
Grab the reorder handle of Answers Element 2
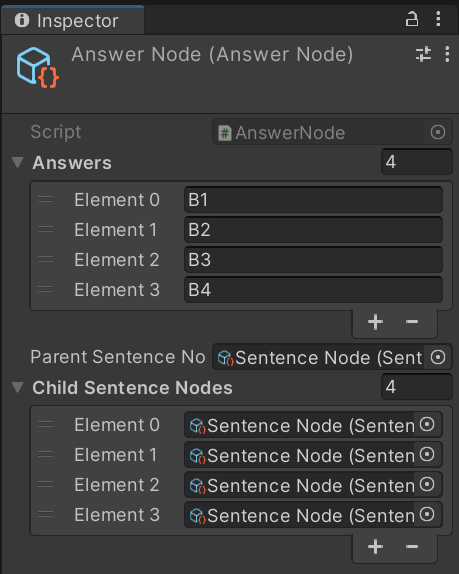pyautogui.click(x=45, y=259)
